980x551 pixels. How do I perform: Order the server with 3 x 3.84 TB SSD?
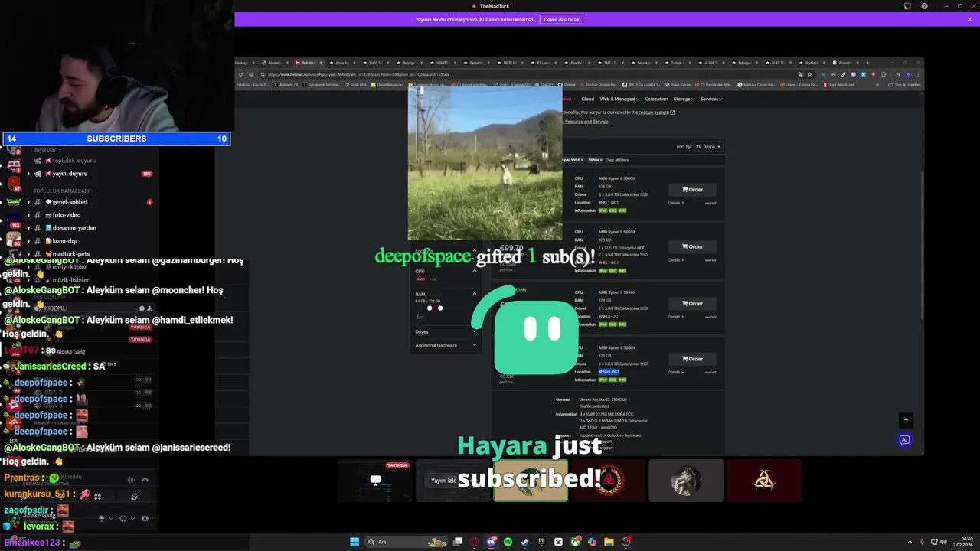(692, 189)
